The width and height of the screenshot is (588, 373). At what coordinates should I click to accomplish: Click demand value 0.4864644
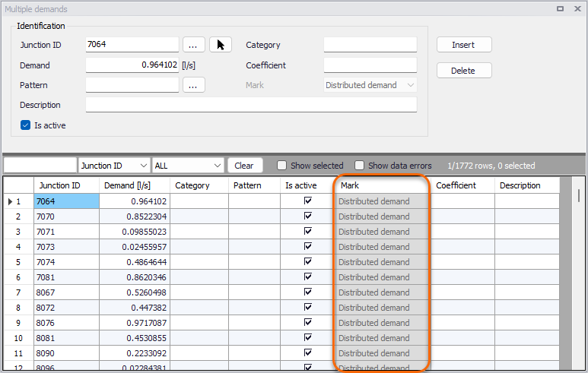pos(135,262)
